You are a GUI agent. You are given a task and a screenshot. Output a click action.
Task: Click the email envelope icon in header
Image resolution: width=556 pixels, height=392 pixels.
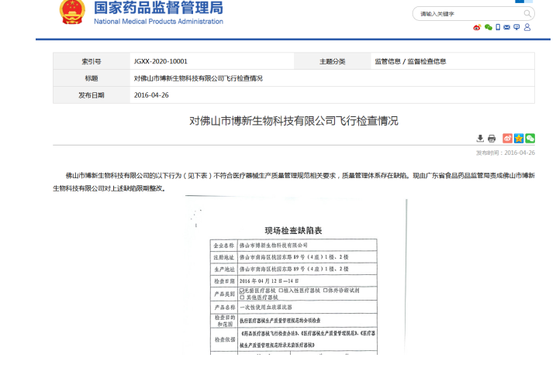tap(507, 27)
